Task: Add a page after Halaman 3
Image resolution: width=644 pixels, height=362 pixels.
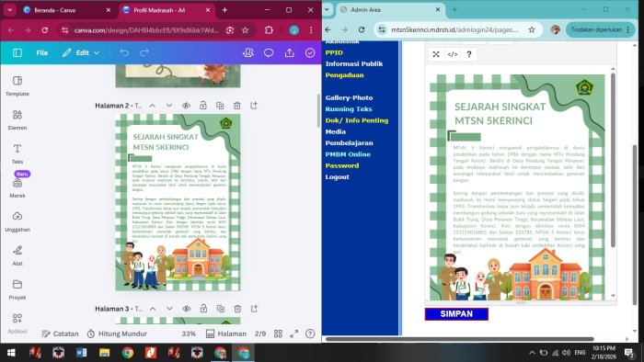Action: (x=254, y=309)
